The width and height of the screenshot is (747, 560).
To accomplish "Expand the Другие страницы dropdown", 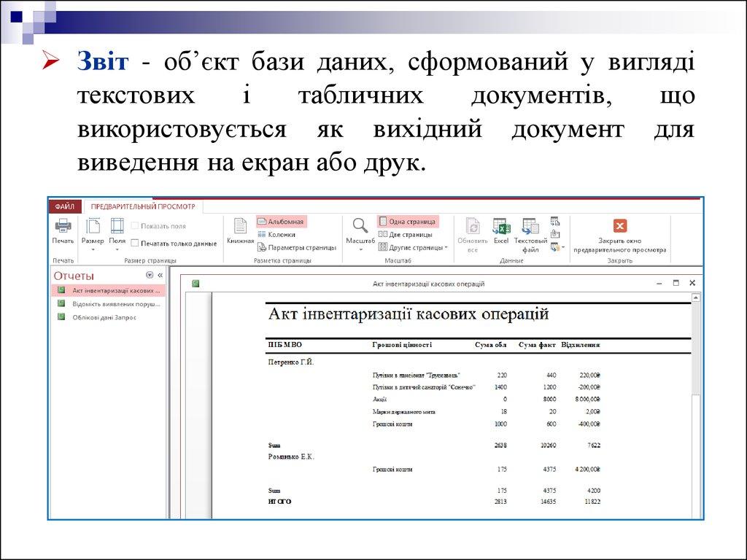I will pos(412,247).
